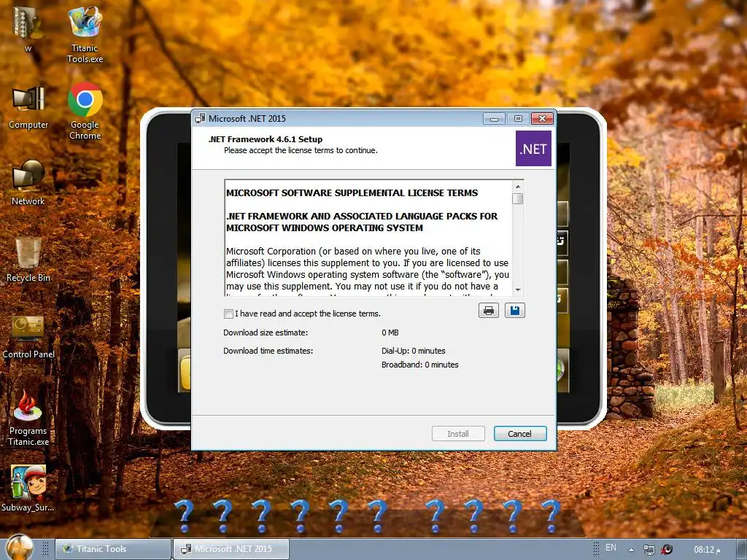This screenshot has height=560, width=747.
Task: Click the taskbar clock 08:12
Action: 707,550
